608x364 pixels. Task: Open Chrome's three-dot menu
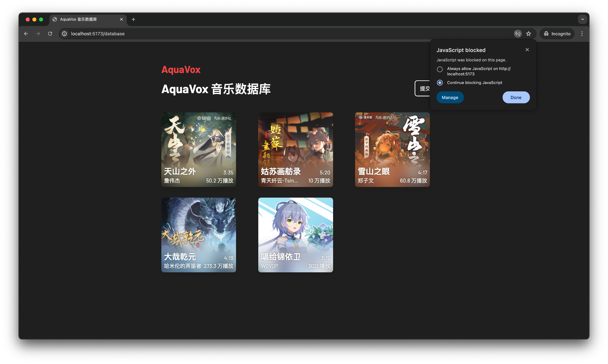(582, 34)
